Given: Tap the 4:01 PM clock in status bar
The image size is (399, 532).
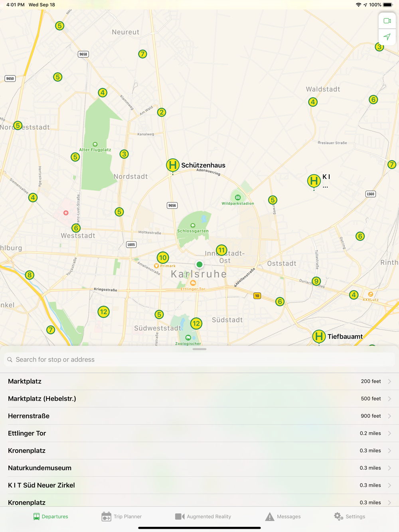Looking at the screenshot, I should 16,5.
